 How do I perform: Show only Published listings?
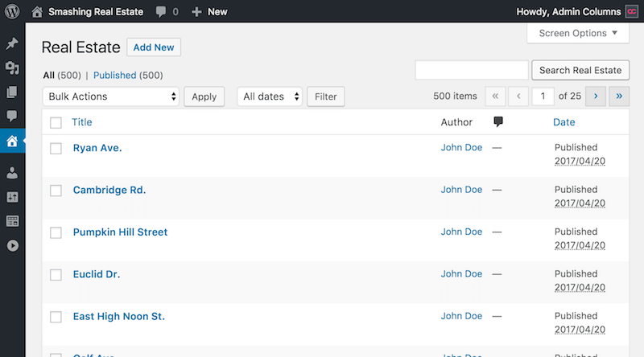click(x=114, y=76)
